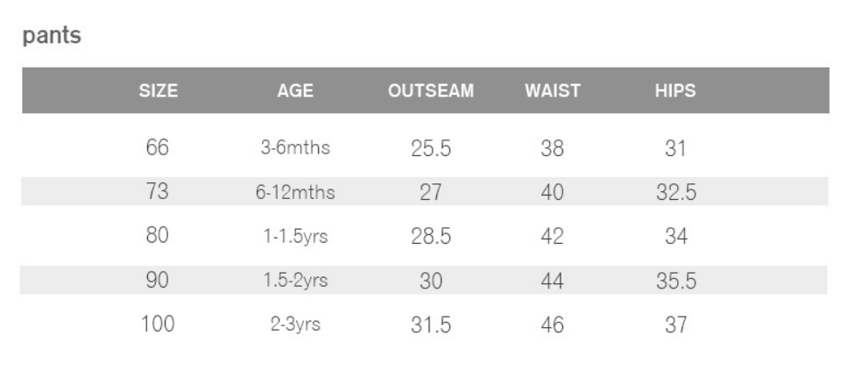Click outseam value 28.5

point(431,237)
